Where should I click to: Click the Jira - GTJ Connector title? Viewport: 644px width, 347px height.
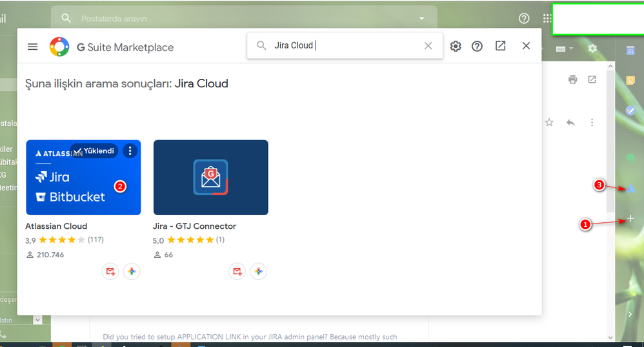[194, 226]
